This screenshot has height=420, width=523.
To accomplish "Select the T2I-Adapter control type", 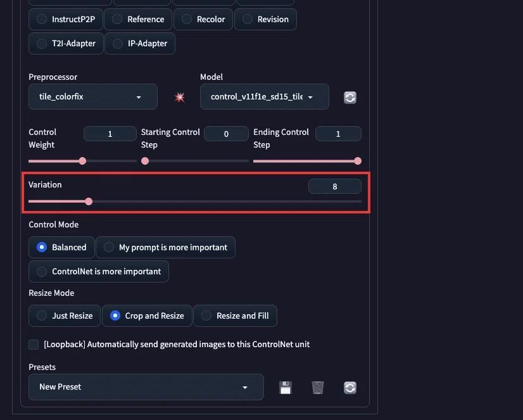I will 66,43.
